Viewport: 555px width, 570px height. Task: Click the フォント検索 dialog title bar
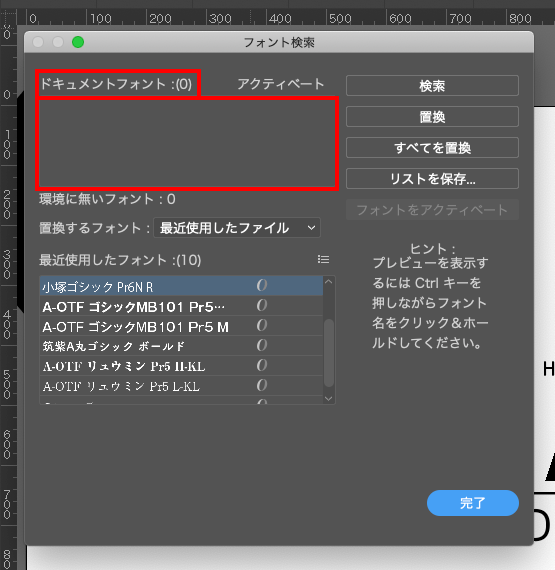(x=279, y=42)
